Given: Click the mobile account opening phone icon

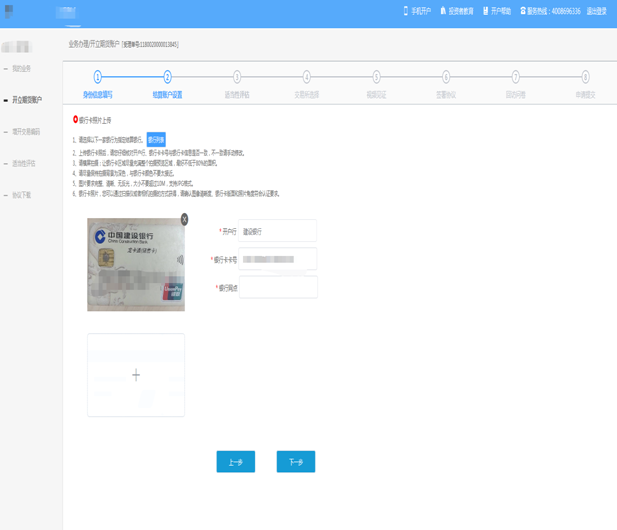Looking at the screenshot, I should 405,11.
